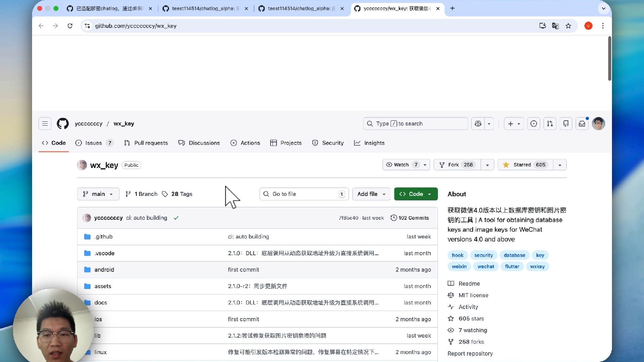
Task: Open the android folder
Action: (x=104, y=270)
